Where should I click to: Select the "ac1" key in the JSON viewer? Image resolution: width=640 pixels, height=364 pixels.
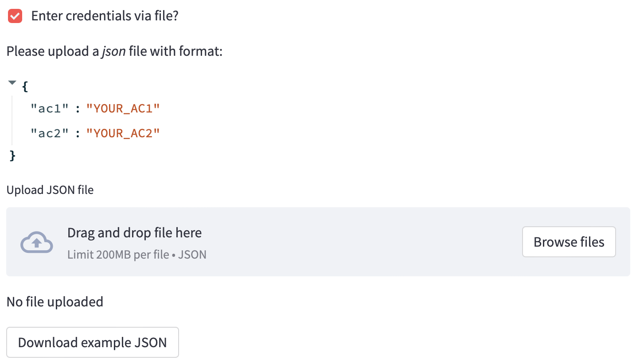pyautogui.click(x=50, y=108)
